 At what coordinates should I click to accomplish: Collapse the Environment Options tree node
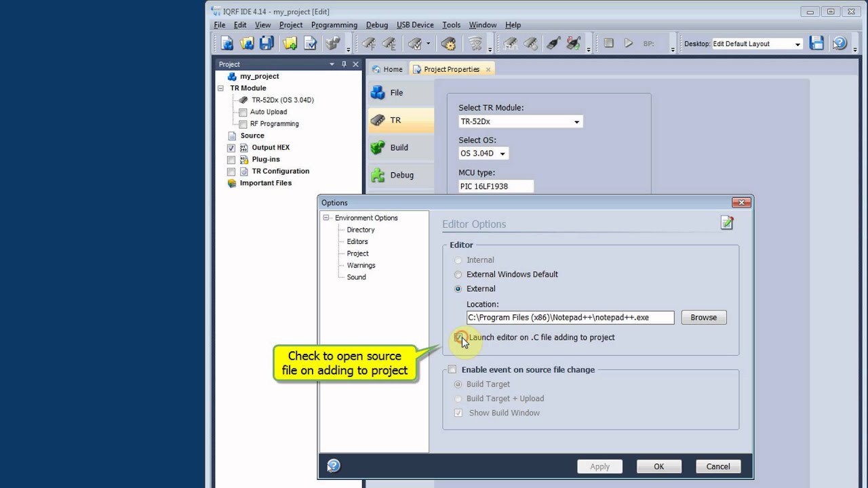click(x=326, y=218)
